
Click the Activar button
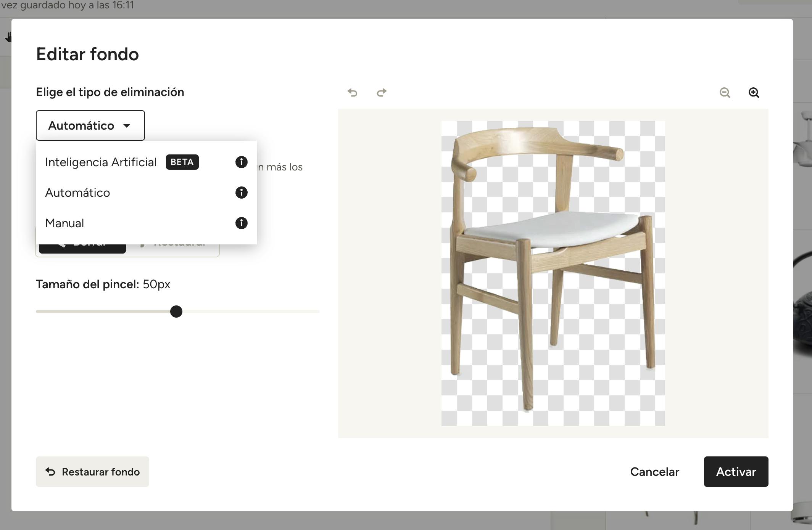point(736,472)
